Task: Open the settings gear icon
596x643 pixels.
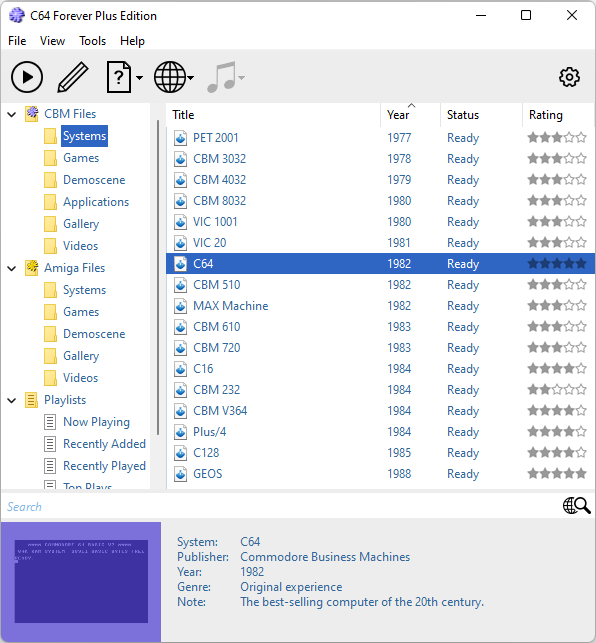Action: click(x=569, y=77)
